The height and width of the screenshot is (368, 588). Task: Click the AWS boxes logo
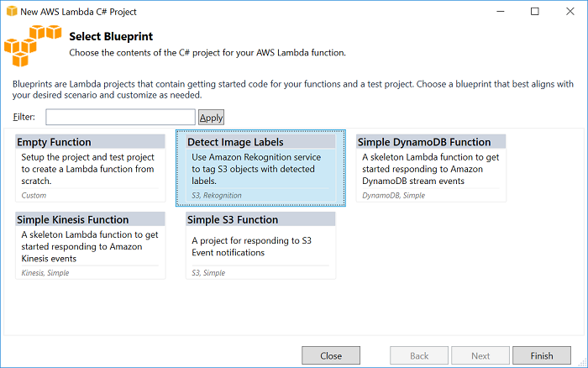[33, 45]
